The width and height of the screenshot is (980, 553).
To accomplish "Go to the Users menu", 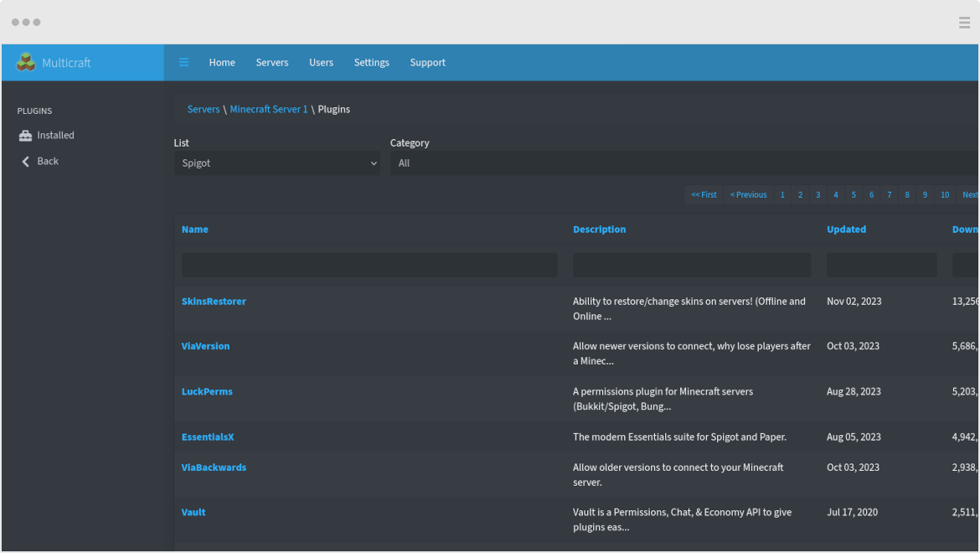I will click(322, 63).
